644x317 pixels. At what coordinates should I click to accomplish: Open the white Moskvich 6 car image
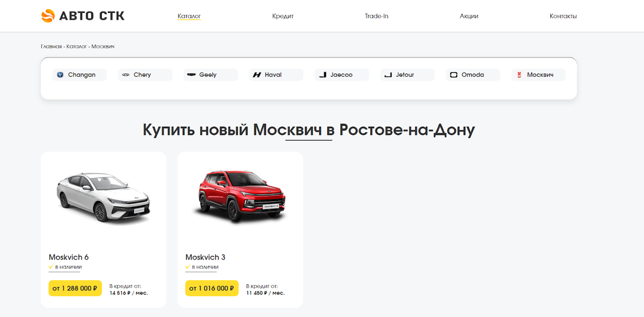104,197
